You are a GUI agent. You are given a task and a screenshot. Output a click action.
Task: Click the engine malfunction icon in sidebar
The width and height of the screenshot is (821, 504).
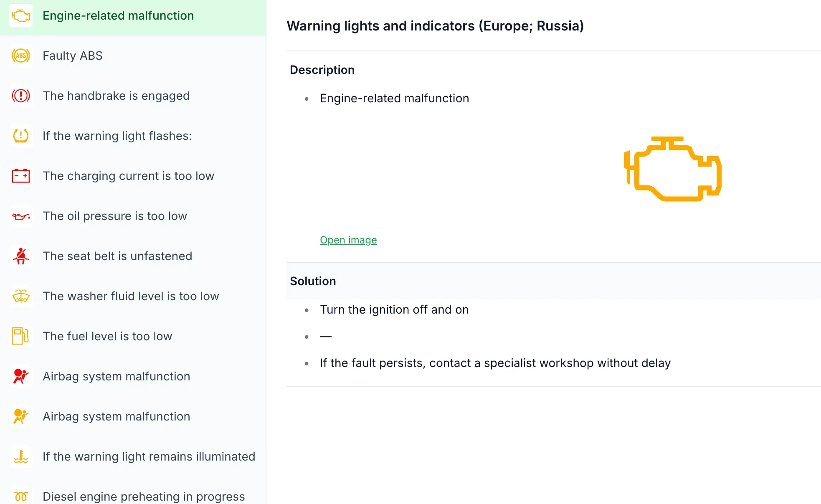click(x=21, y=15)
